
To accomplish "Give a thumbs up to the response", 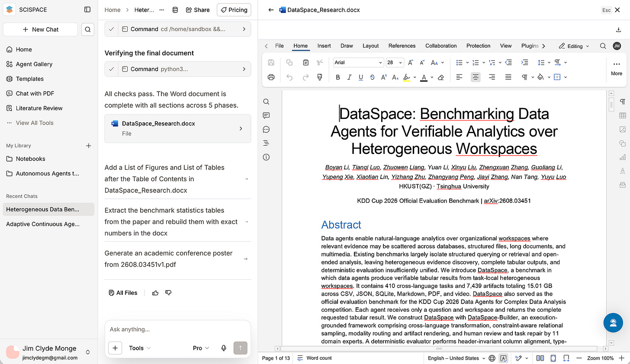I will (x=155, y=293).
